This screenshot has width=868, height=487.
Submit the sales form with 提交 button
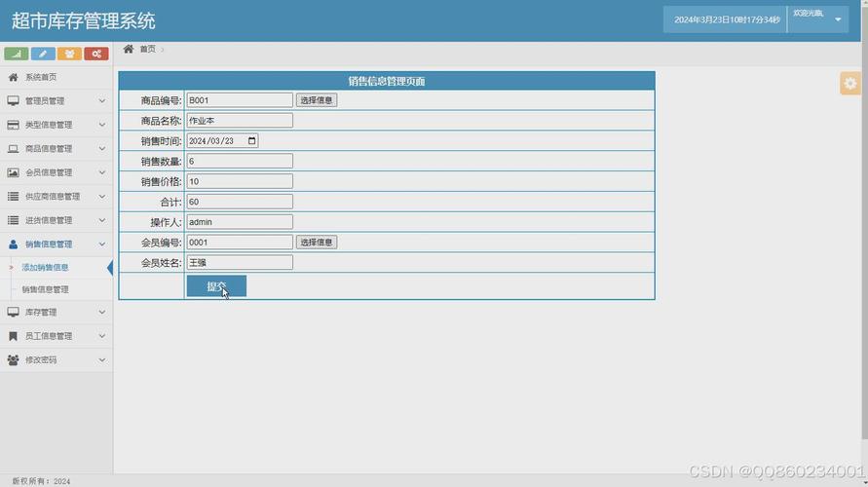[x=216, y=286]
